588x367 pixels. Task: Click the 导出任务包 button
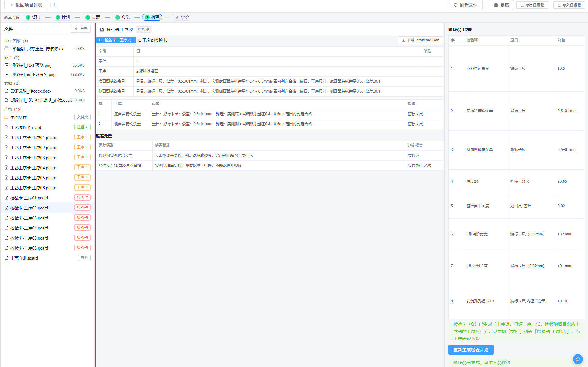tap(532, 5)
